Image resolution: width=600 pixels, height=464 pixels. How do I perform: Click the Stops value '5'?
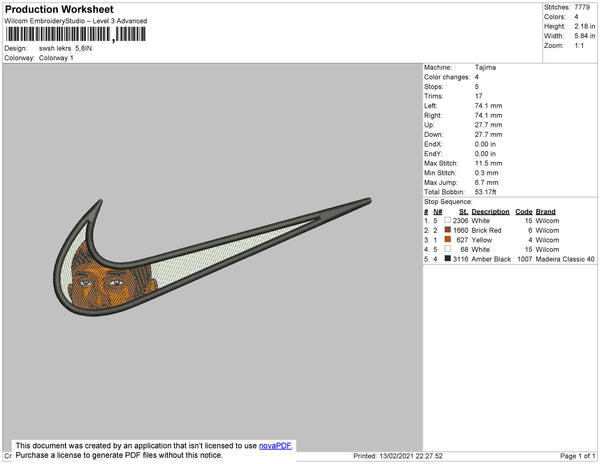pos(477,86)
